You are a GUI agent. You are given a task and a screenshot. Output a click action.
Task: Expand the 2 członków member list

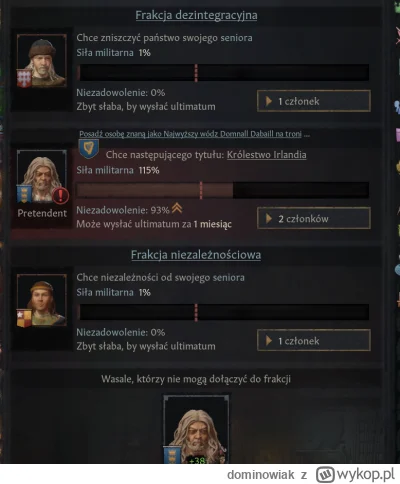pos(314,219)
